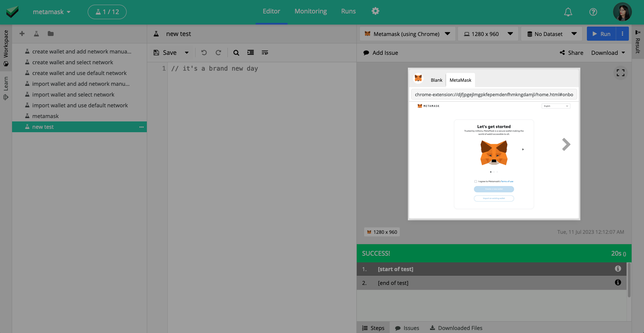
Task: Share the test result
Action: tap(571, 53)
